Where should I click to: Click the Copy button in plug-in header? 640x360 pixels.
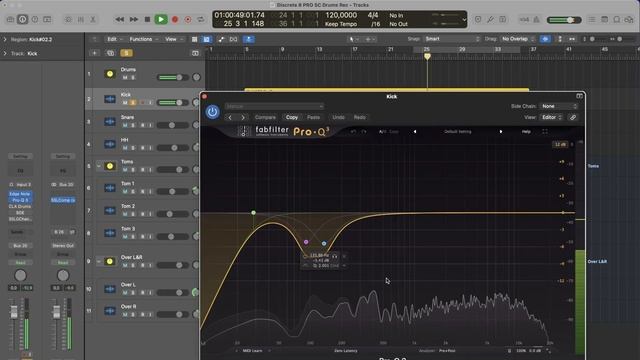pyautogui.click(x=292, y=117)
